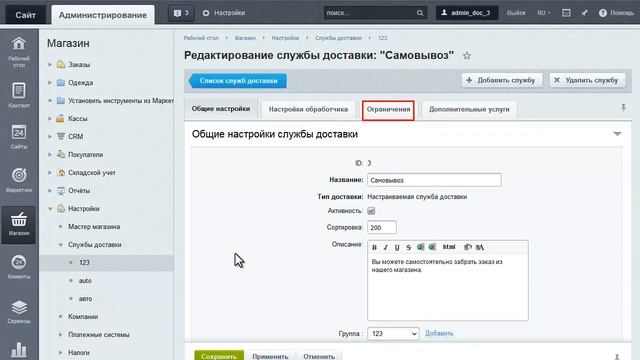
Task: Click the Удалить службу button
Action: pos(587,80)
